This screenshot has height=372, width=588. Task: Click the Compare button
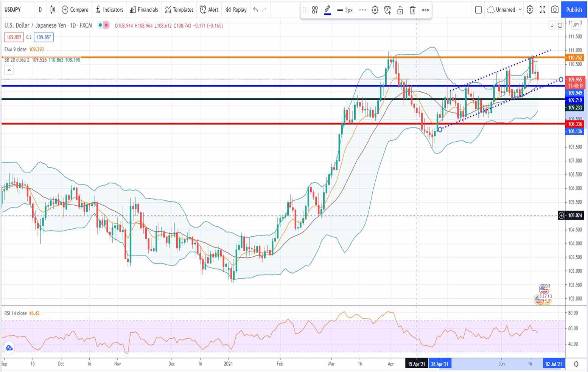75,10
